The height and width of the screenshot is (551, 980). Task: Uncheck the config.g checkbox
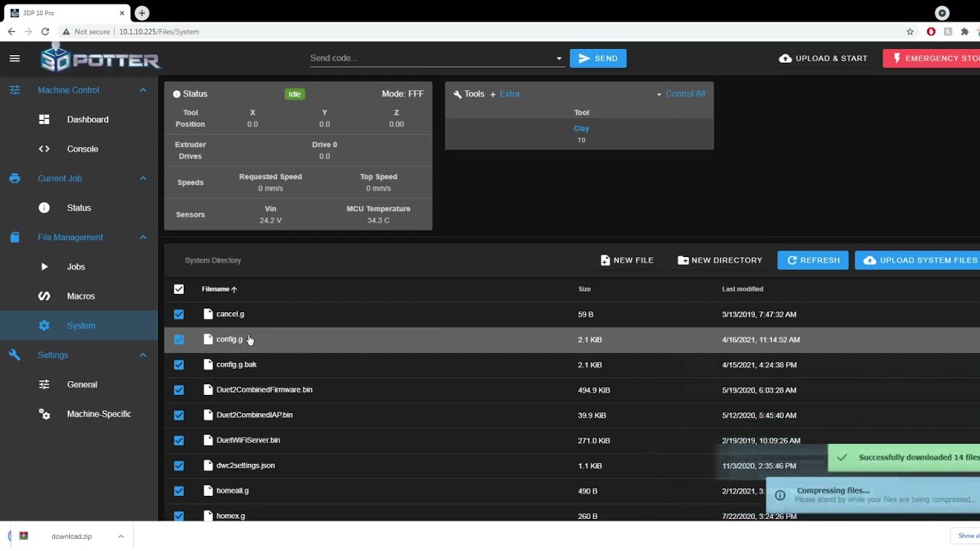[x=179, y=339]
